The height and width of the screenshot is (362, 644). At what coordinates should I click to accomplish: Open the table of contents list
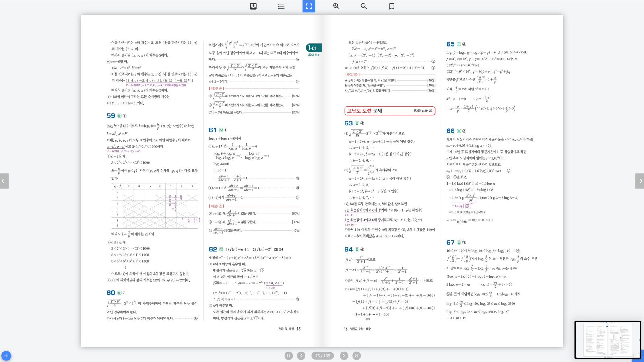pyautogui.click(x=281, y=6)
